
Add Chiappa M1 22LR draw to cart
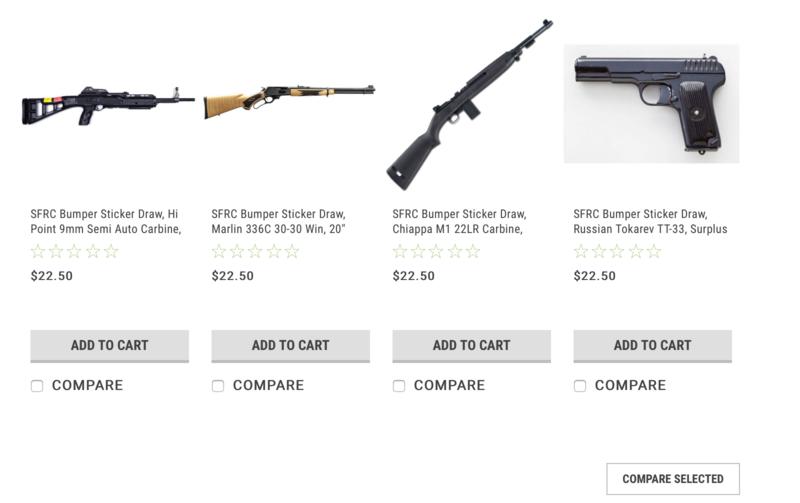[x=471, y=346]
